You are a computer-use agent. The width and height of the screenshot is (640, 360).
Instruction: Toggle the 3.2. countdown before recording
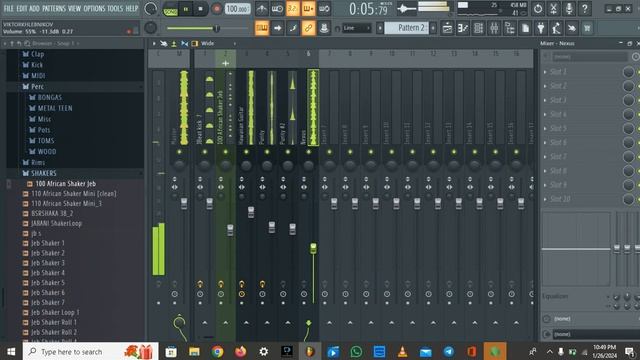coord(293,9)
